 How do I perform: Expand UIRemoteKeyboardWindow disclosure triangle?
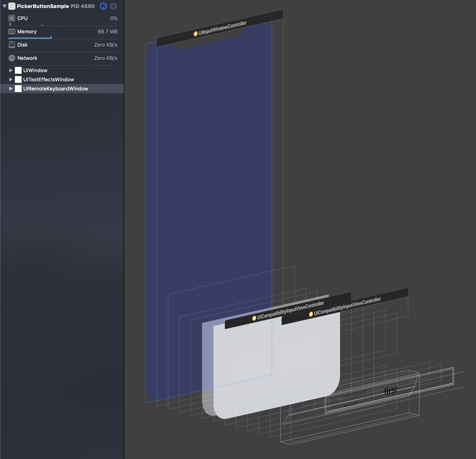[x=11, y=89]
